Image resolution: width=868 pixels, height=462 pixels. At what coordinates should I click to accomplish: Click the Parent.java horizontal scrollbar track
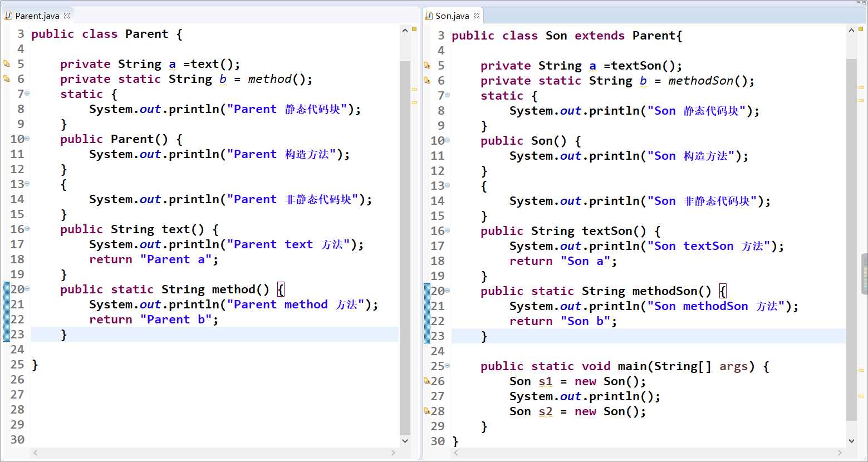tap(214, 453)
